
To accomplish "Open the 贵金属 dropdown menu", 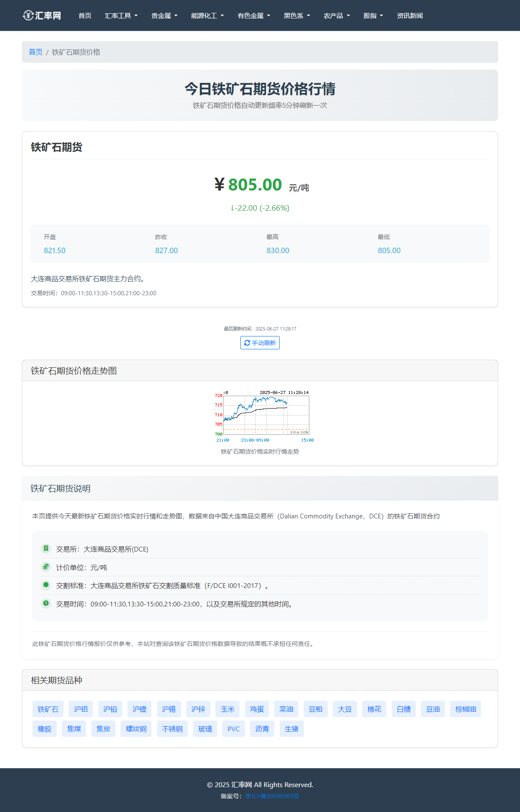I will [164, 16].
